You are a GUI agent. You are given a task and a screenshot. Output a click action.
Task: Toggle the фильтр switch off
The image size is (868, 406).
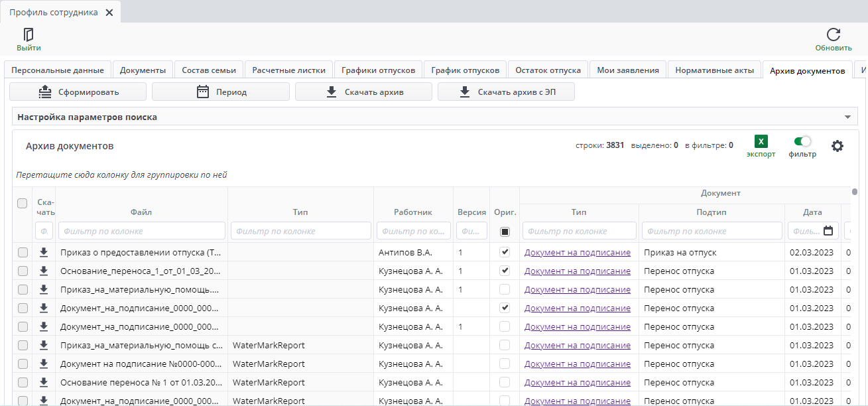click(802, 141)
